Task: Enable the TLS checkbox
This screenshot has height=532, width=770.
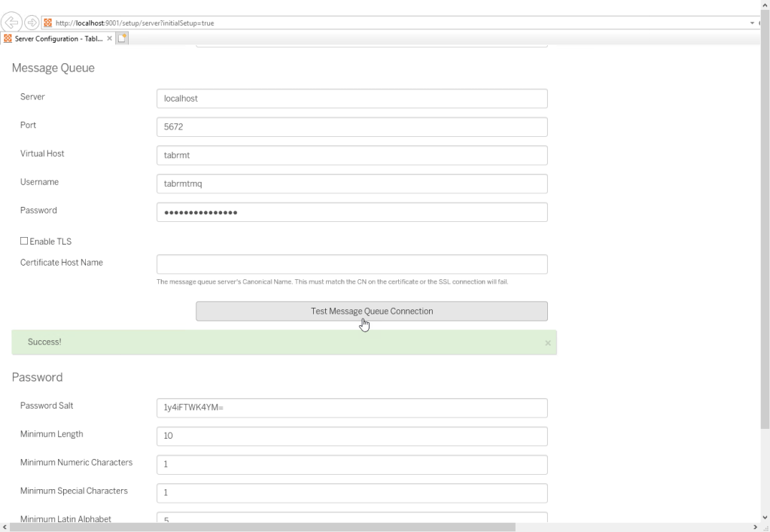Action: click(x=24, y=241)
